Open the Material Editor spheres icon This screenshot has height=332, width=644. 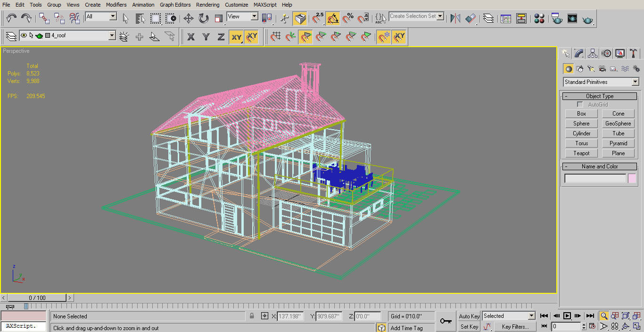[x=539, y=18]
